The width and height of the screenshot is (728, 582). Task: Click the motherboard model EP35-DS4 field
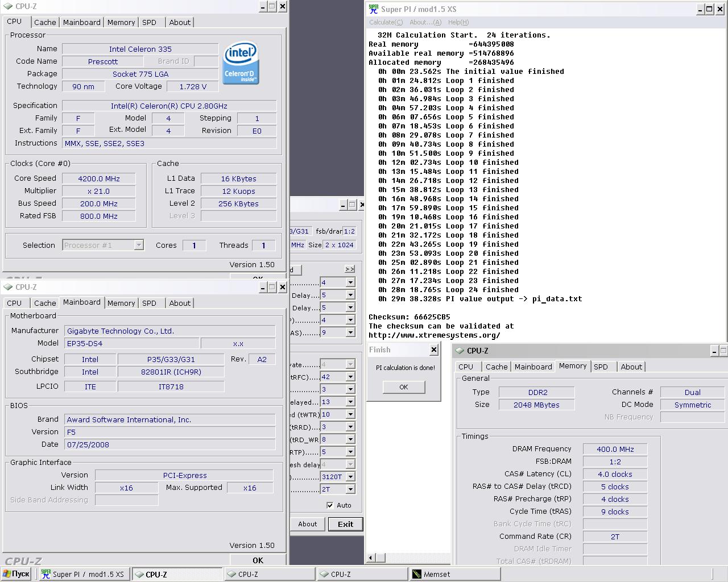tap(132, 343)
